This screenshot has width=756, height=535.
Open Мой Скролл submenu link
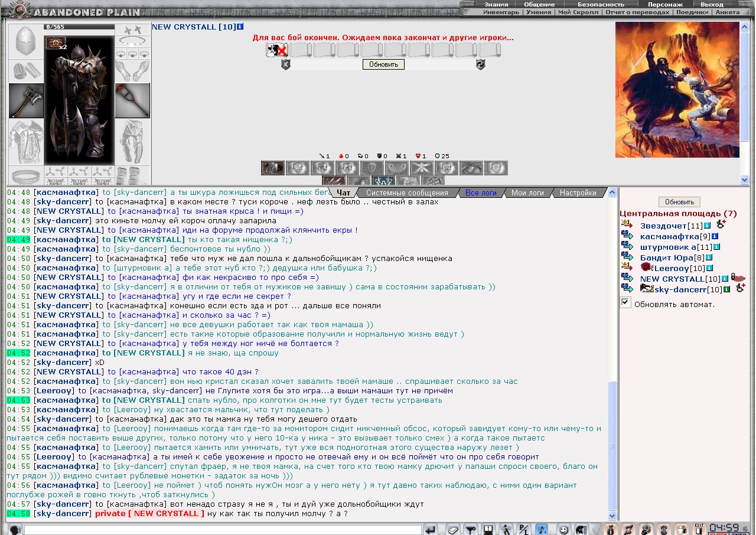coord(578,12)
